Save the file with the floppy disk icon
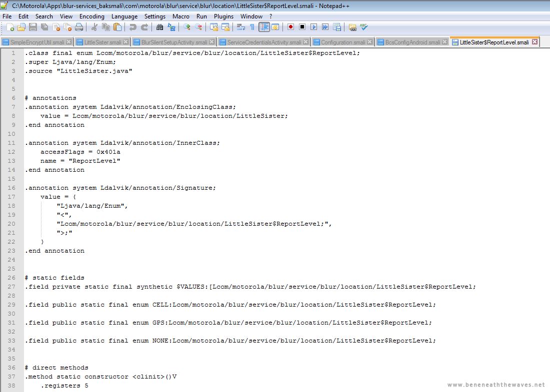The height and width of the screenshot is (392, 550). click(33, 27)
